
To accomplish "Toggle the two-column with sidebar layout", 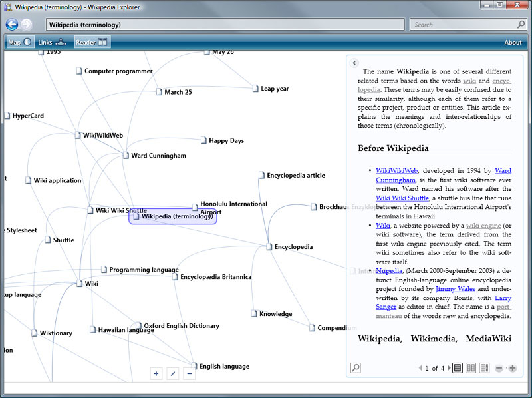I will click(483, 367).
